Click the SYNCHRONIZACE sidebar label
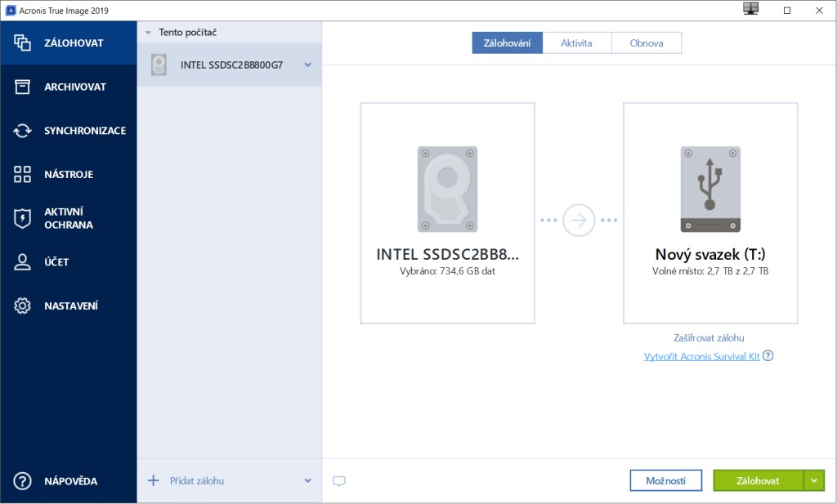Image resolution: width=837 pixels, height=504 pixels. 85,131
